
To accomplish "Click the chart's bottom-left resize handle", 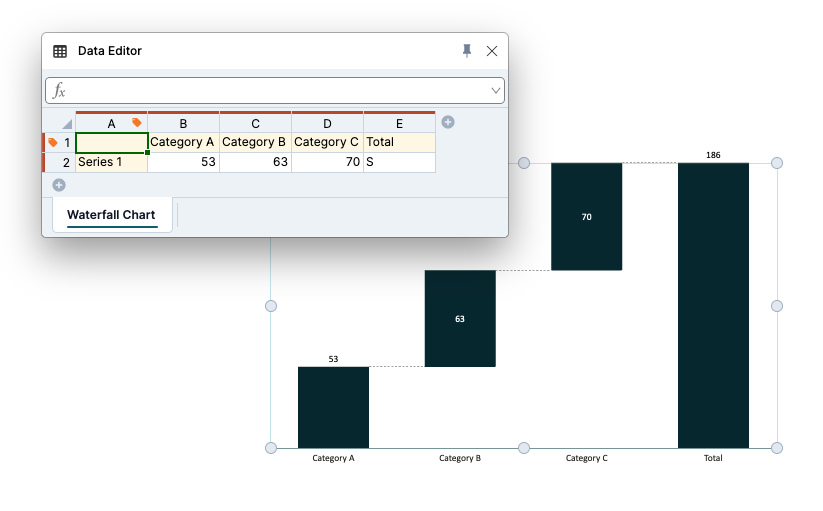I will point(271,448).
